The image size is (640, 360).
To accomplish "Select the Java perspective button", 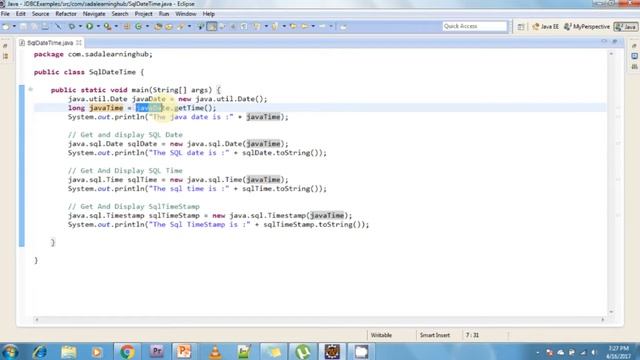I will click(626, 27).
